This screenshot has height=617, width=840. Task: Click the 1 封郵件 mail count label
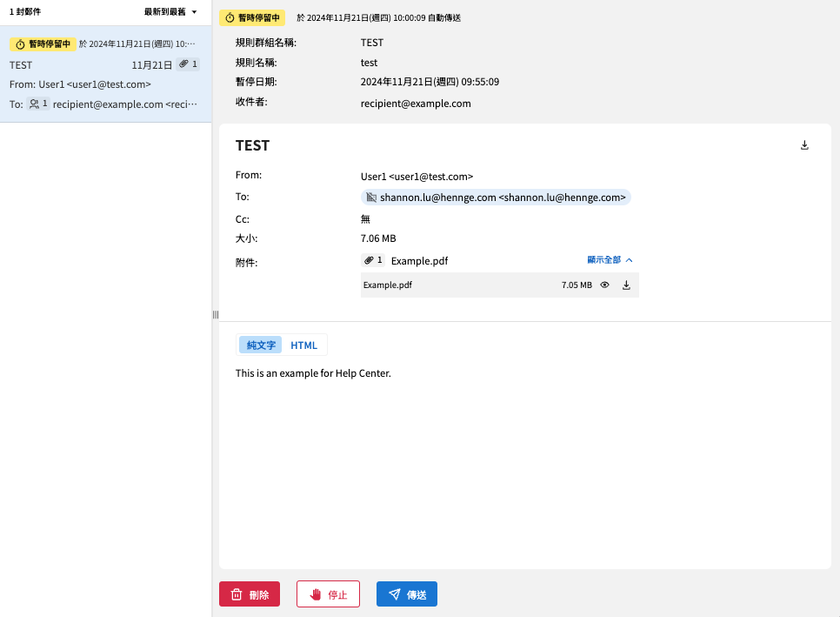pos(25,12)
